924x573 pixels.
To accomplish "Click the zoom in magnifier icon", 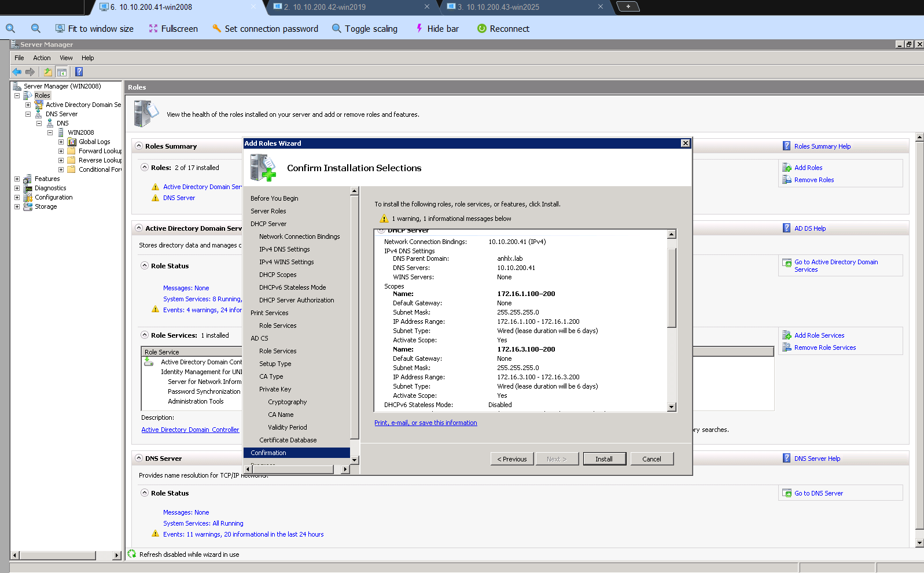I will point(10,28).
